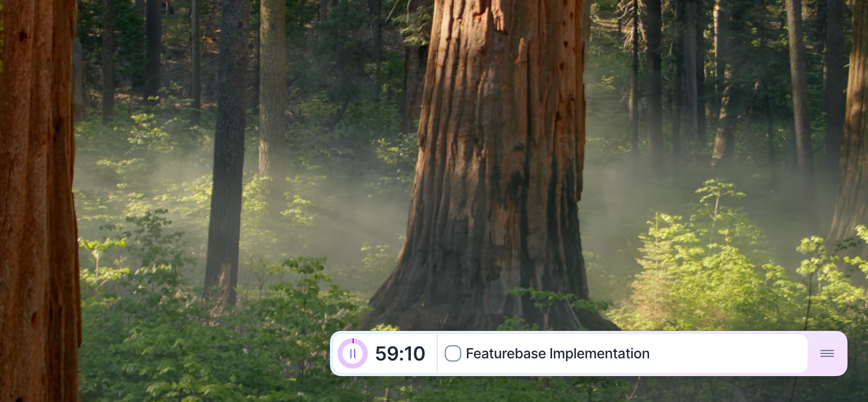Click the word "Featurebase" in the task name

pos(506,354)
